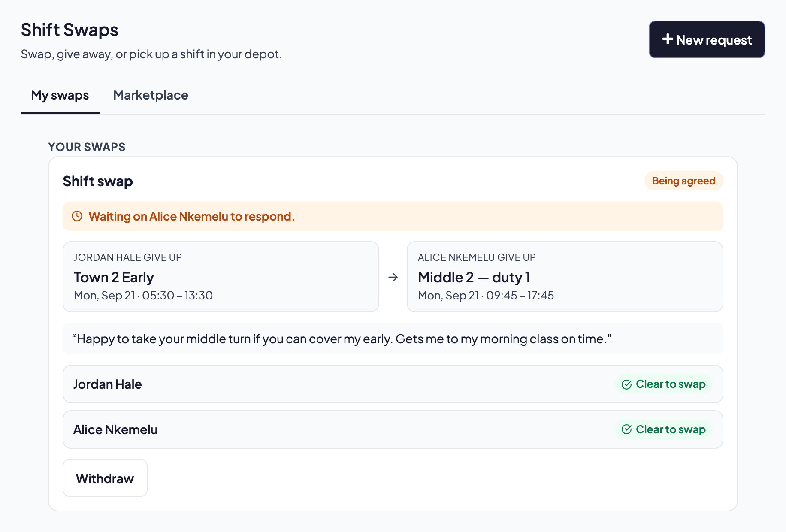Click the Being agreed status badge
This screenshot has width=786, height=532.
(x=683, y=181)
